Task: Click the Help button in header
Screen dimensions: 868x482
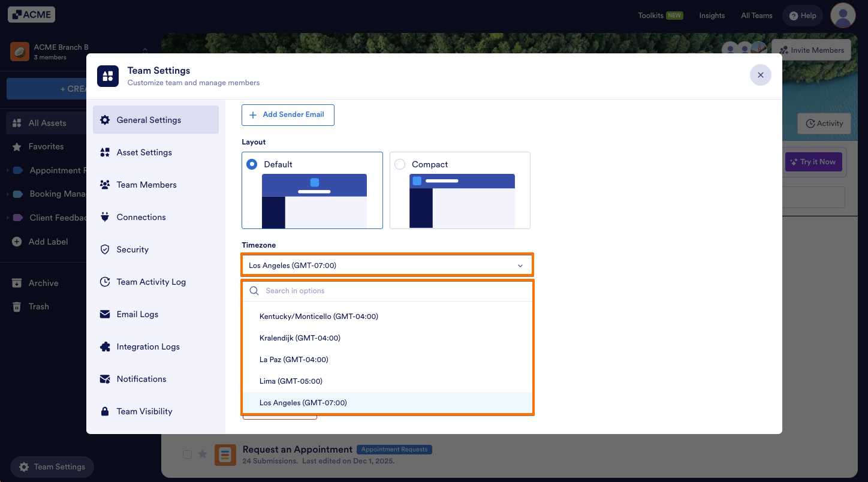Action: coord(803,16)
